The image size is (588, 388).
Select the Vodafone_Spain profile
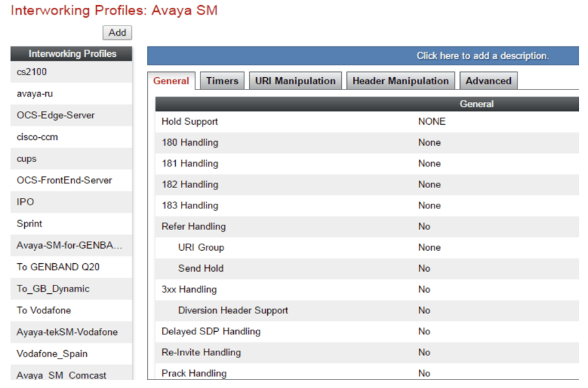[x=71, y=354]
